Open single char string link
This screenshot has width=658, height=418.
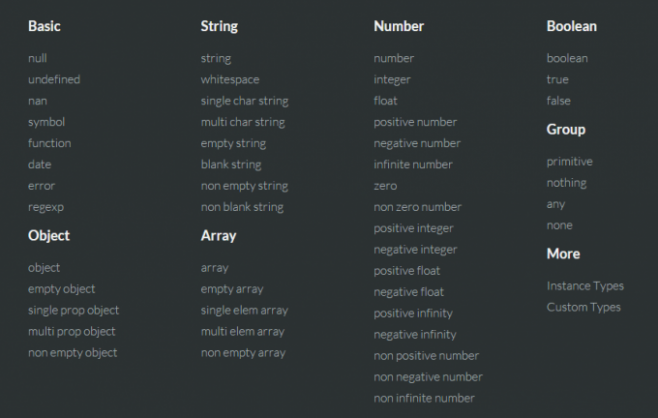pos(245,101)
